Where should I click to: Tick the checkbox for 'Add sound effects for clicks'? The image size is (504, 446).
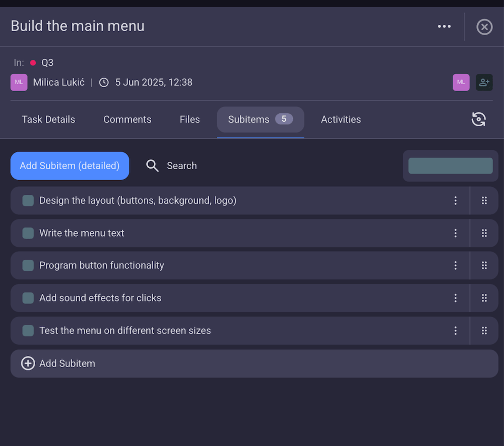click(28, 298)
